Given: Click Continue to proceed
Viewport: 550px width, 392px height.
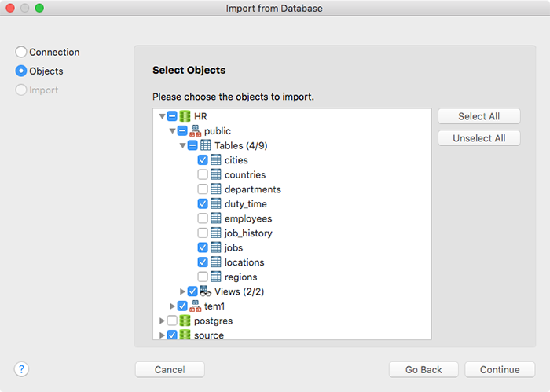Looking at the screenshot, I should pos(500,369).
